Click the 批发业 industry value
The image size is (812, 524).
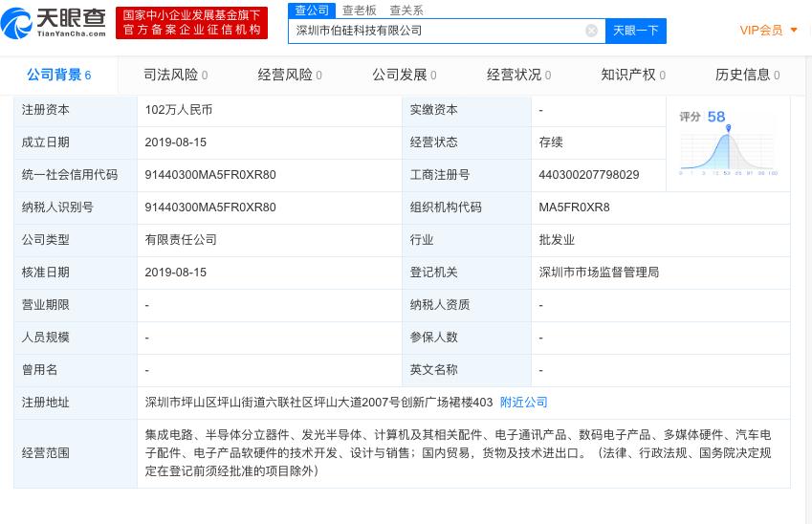click(x=557, y=240)
